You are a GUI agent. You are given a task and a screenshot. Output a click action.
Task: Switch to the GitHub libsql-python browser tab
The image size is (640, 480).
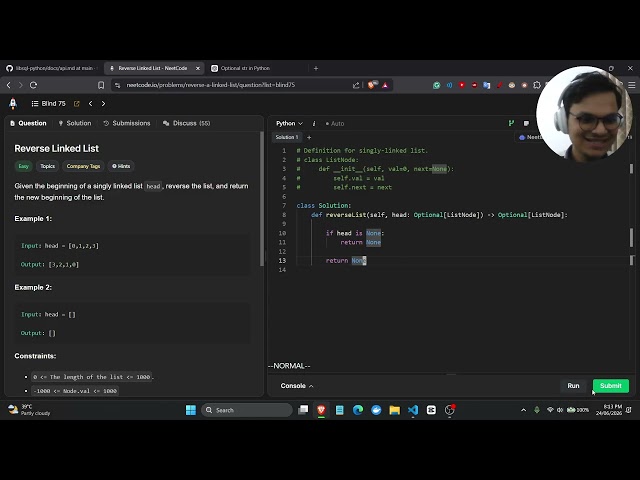51,68
